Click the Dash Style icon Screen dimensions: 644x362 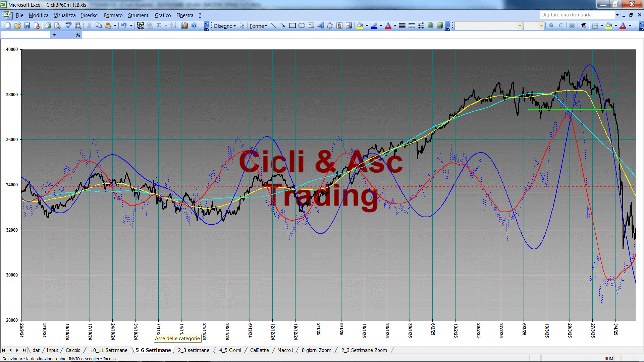click(x=412, y=25)
